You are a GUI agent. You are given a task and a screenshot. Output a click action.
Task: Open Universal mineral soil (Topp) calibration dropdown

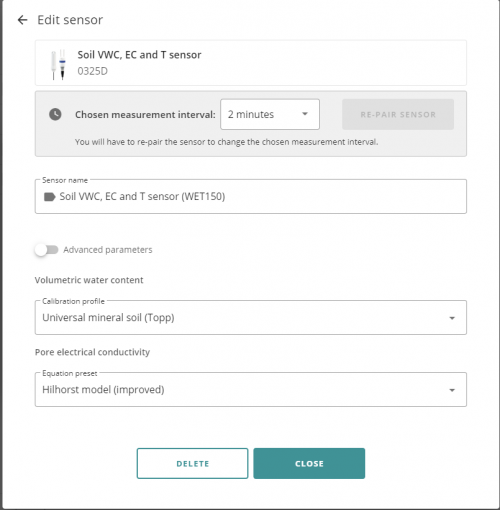click(251, 317)
